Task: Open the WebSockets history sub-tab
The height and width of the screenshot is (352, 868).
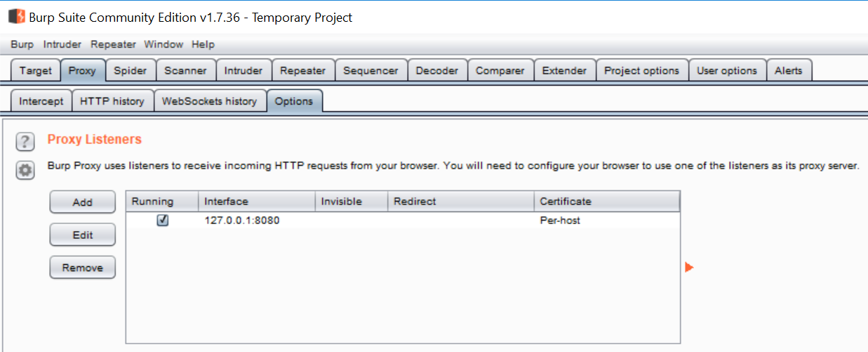Action: [x=209, y=101]
